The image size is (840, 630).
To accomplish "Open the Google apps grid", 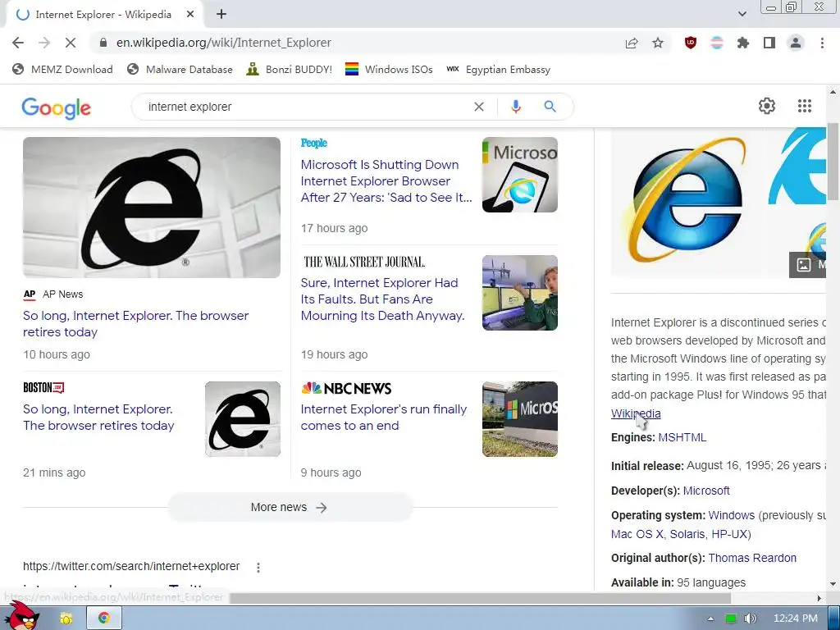I will click(x=804, y=106).
